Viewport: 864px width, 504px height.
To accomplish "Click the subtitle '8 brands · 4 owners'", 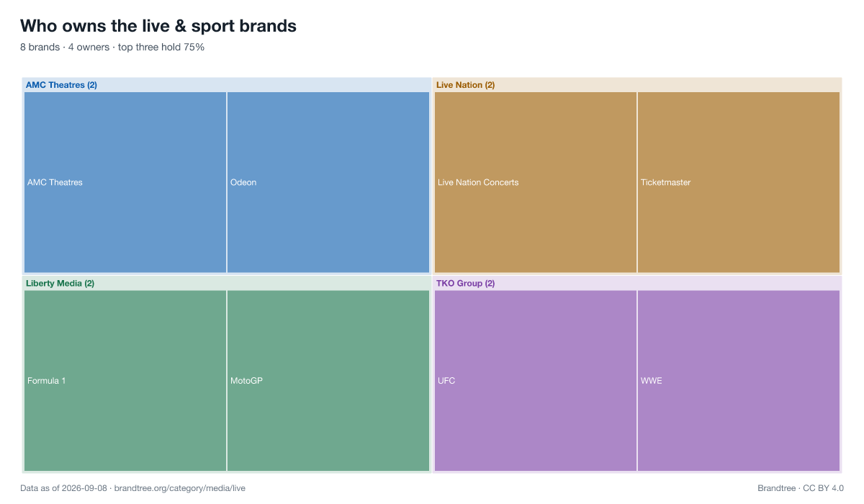I will coord(66,48).
